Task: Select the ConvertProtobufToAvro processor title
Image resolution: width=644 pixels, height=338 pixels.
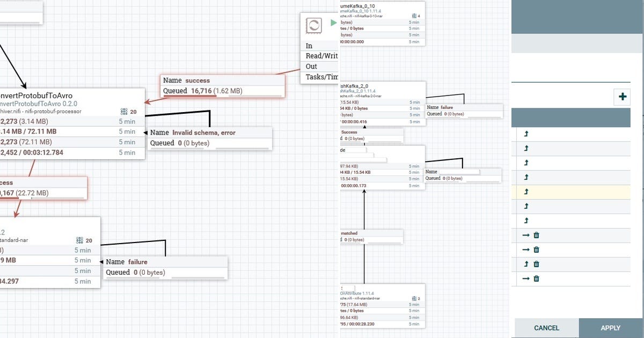Action: (36, 96)
